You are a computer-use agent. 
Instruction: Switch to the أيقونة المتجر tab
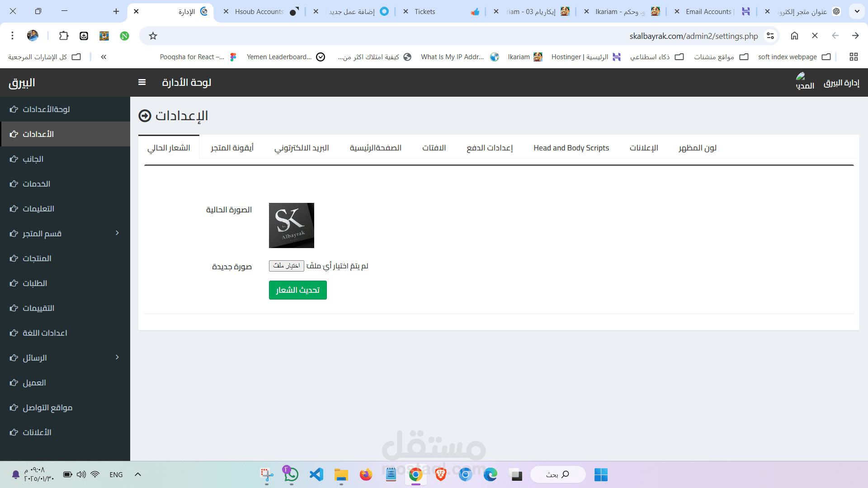click(x=232, y=148)
